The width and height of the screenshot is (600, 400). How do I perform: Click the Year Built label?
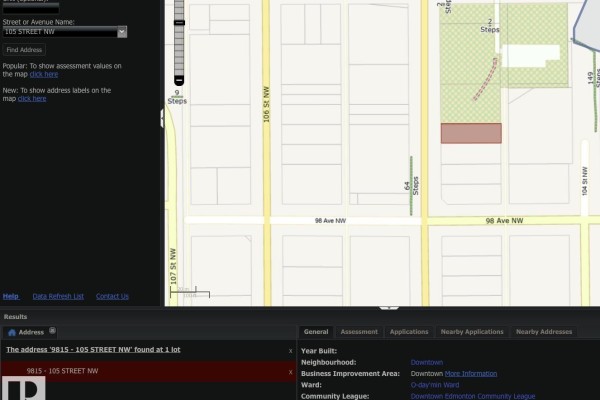pyautogui.click(x=319, y=351)
